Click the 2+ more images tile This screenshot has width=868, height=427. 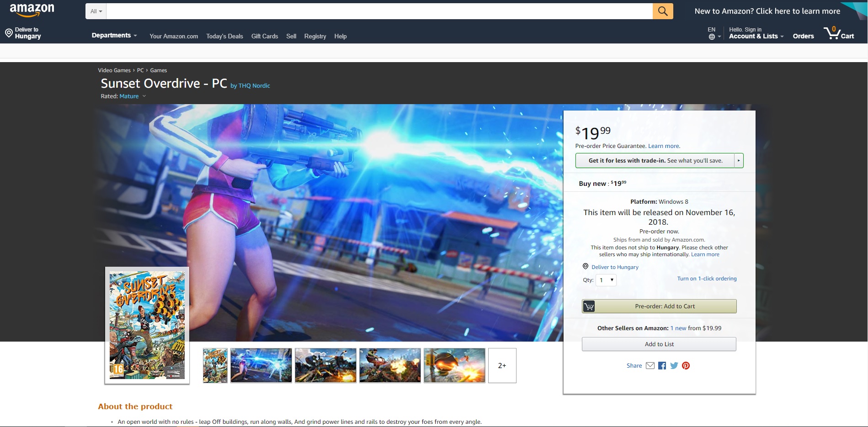coord(502,365)
